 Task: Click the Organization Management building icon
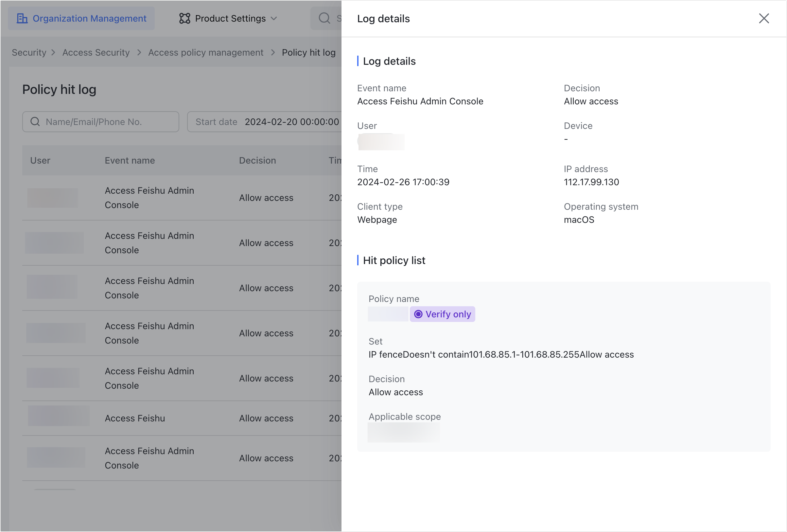point(23,18)
